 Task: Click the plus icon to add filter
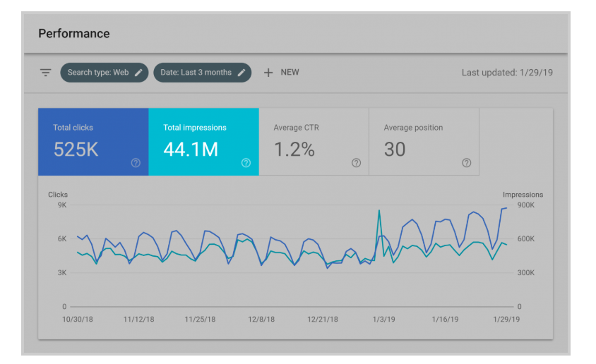click(268, 73)
